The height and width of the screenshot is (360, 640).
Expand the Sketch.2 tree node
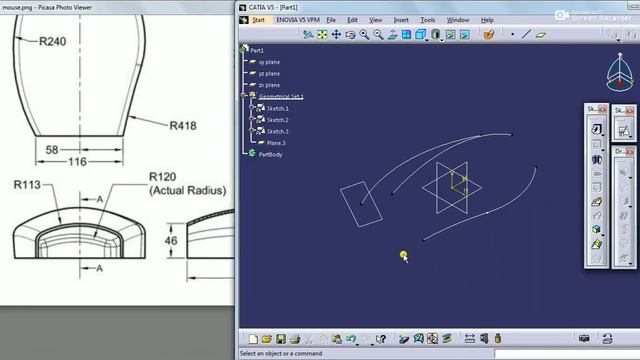click(x=252, y=119)
